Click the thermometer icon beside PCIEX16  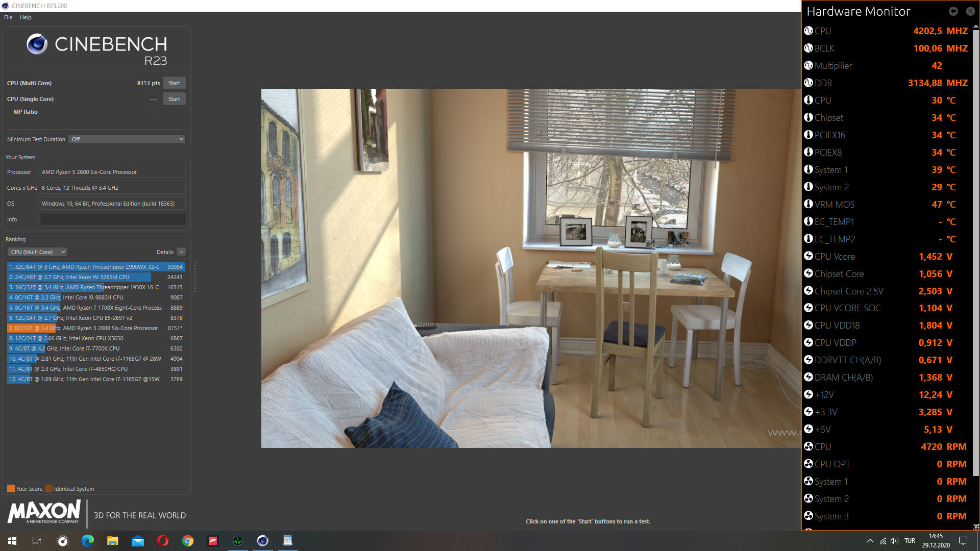[808, 135]
